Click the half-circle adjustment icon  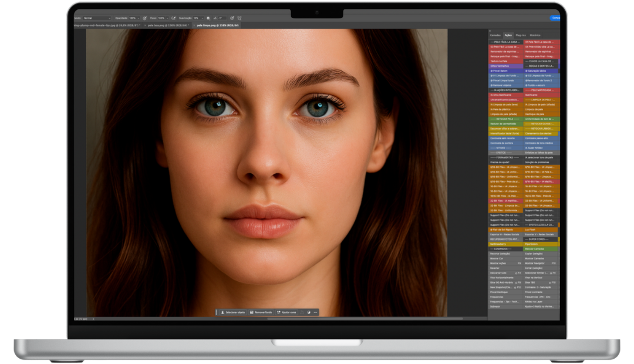pos(309,312)
